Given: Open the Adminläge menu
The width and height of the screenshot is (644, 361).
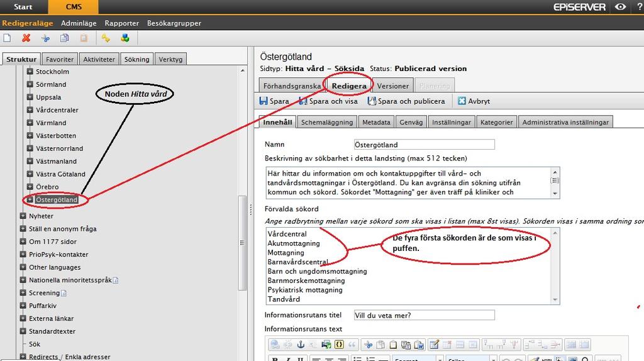Looking at the screenshot, I should coord(79,23).
